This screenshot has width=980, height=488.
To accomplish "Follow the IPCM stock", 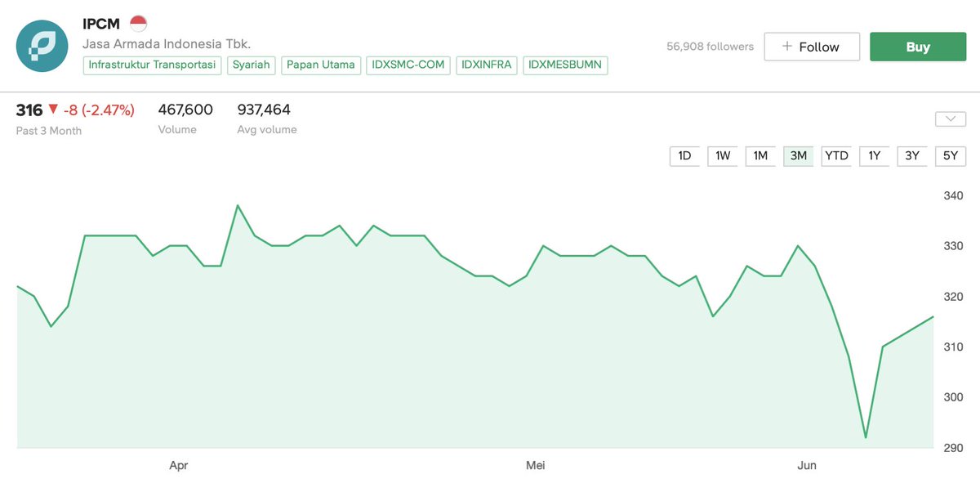I will tap(812, 47).
